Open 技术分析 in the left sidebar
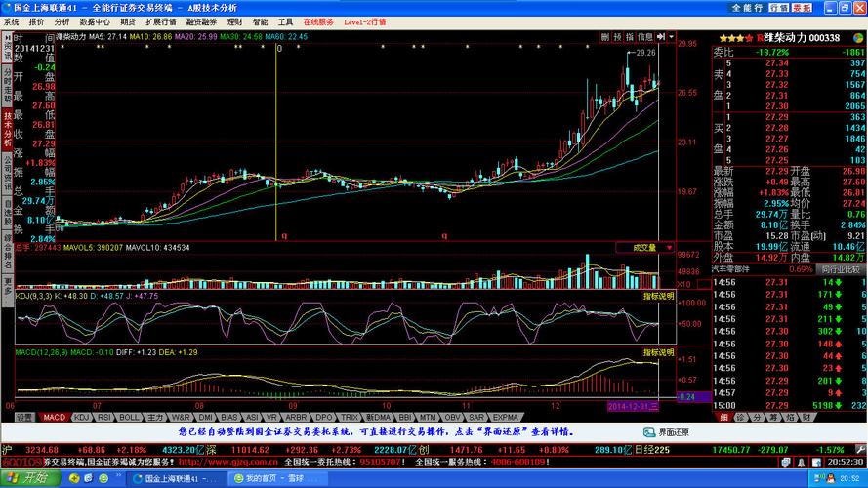The height and width of the screenshot is (488, 868). 7,127
